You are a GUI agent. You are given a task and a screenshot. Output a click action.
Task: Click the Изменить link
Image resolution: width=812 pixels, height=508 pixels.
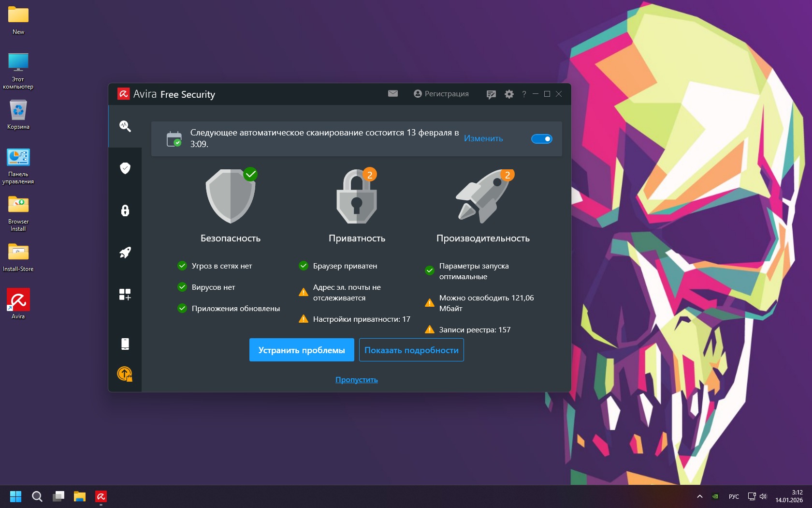tap(483, 138)
